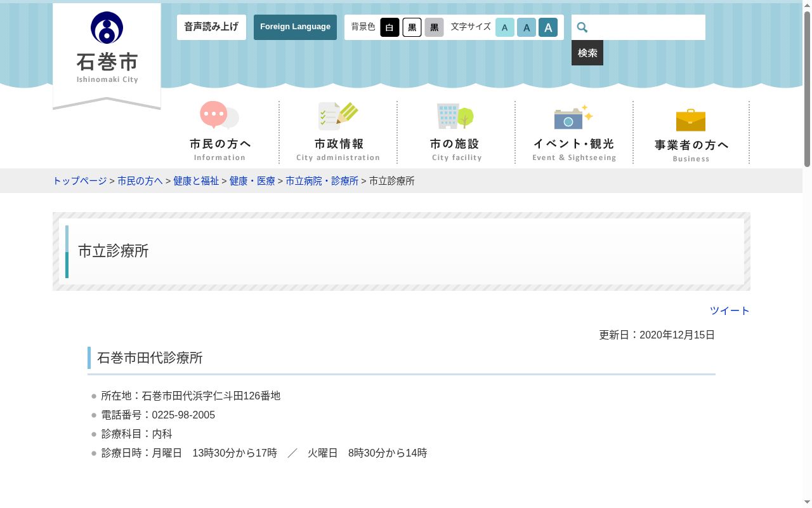Click the ツイート share link
This screenshot has height=508, width=812.
[x=730, y=311]
